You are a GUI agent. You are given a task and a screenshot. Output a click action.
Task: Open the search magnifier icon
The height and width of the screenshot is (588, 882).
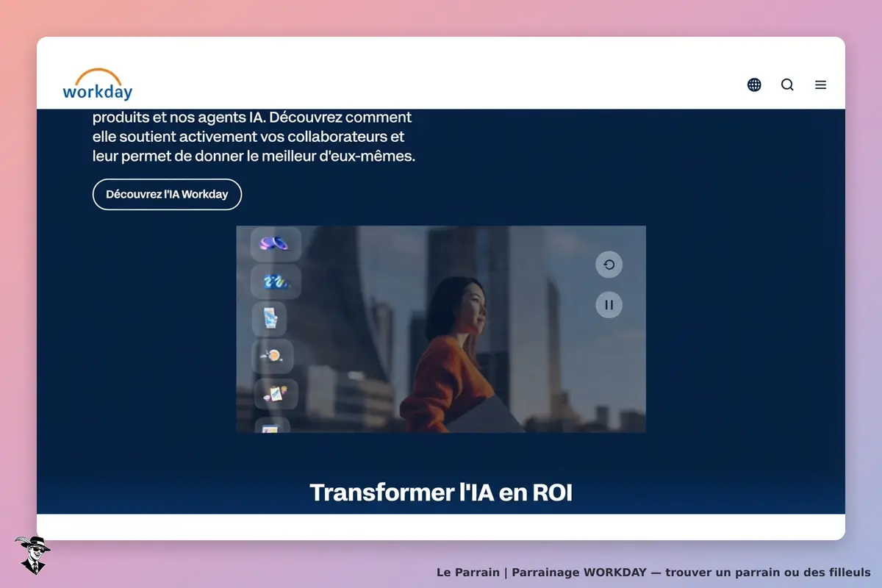(787, 85)
